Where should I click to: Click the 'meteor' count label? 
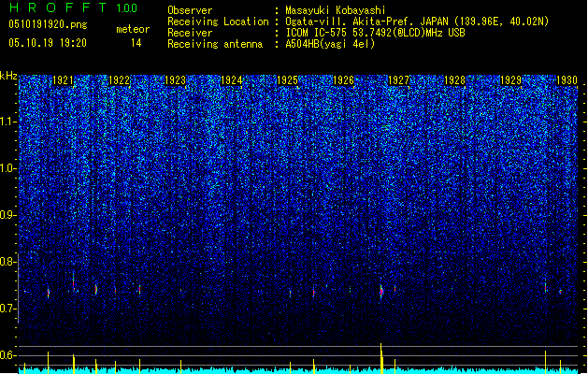tap(133, 29)
